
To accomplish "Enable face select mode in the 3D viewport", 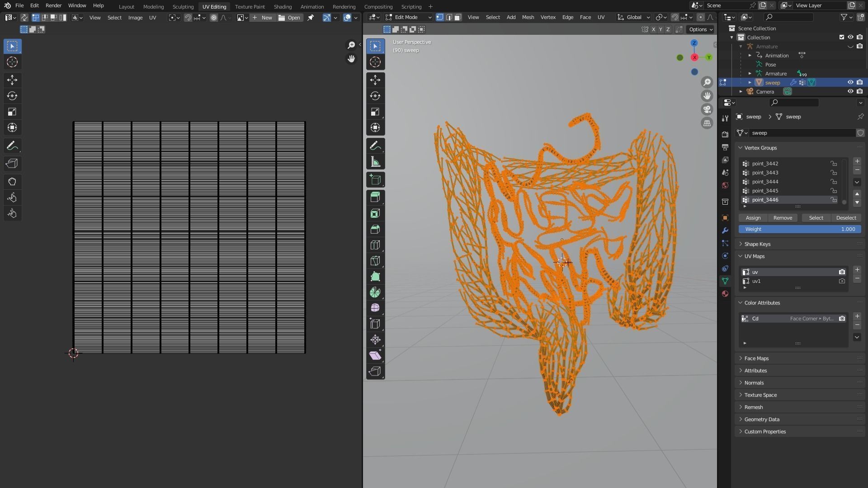I will 458,17.
